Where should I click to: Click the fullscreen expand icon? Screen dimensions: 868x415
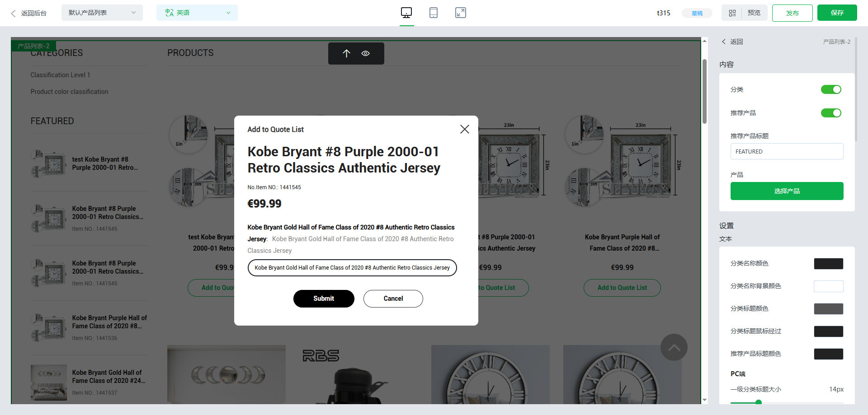pos(461,13)
